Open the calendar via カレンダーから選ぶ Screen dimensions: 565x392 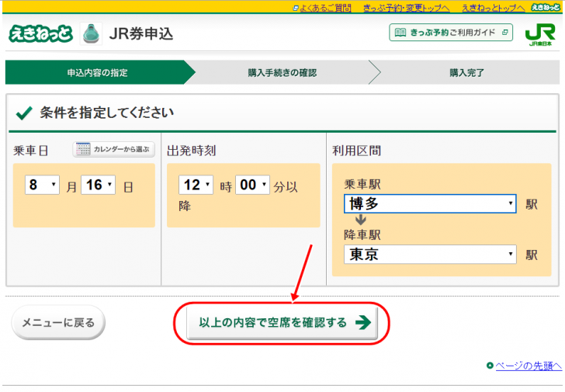point(114,149)
